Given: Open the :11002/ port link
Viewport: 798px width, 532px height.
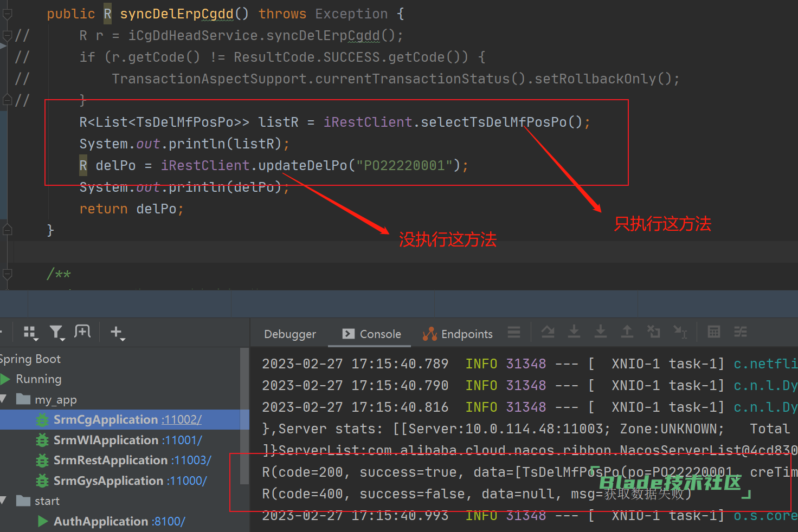Looking at the screenshot, I should 181,420.
